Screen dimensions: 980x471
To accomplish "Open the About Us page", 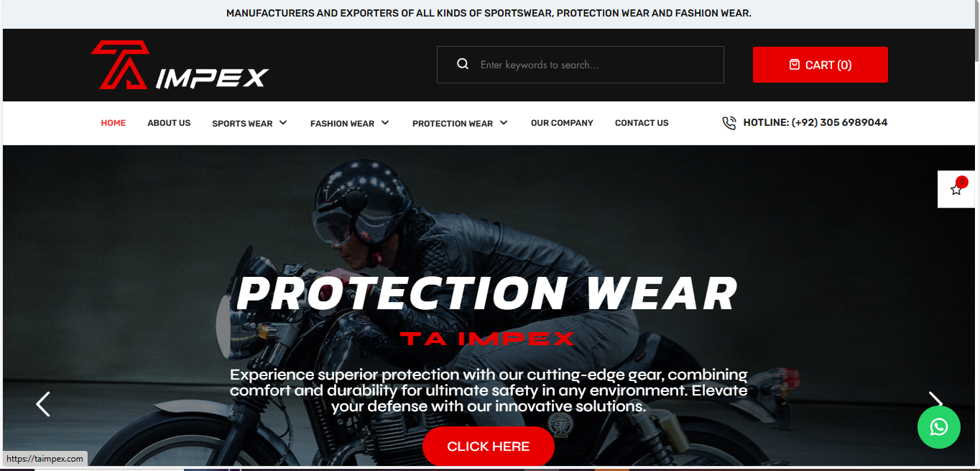I will 169,123.
